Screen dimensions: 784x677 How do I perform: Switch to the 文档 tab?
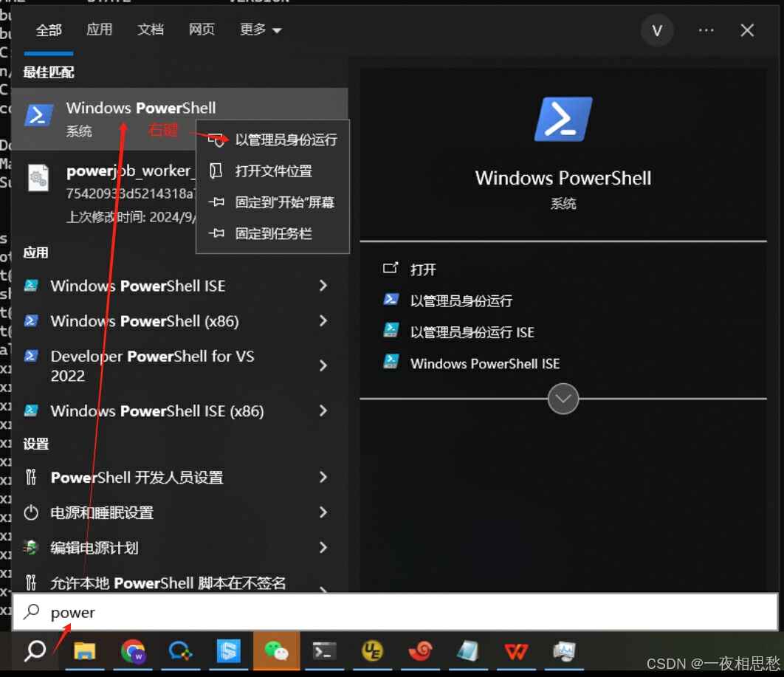151,30
